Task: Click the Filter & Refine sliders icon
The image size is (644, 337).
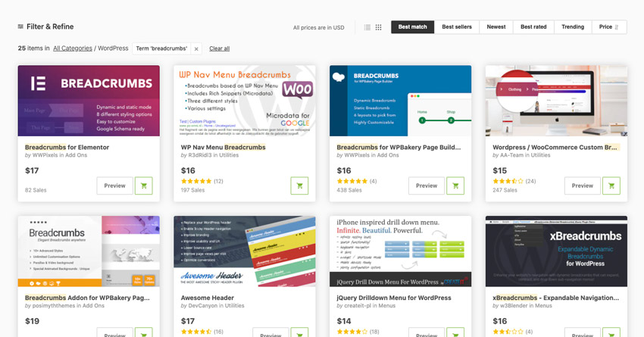Action: 20,27
